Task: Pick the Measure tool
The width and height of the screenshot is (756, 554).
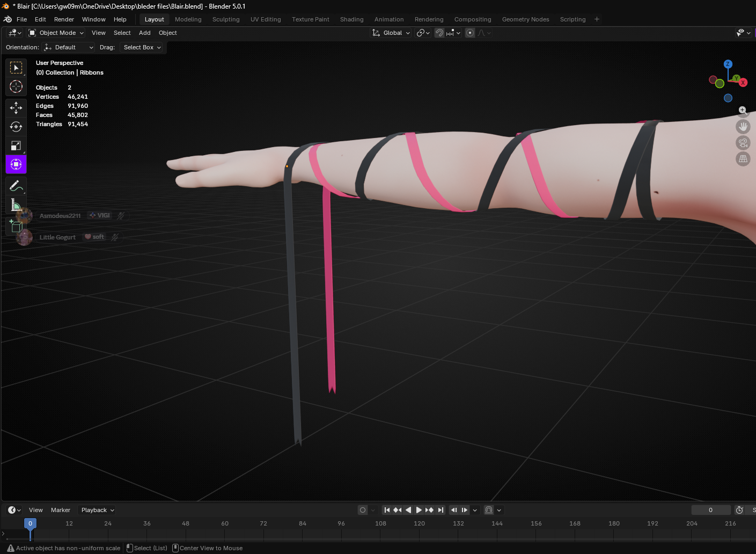Action: 16,205
